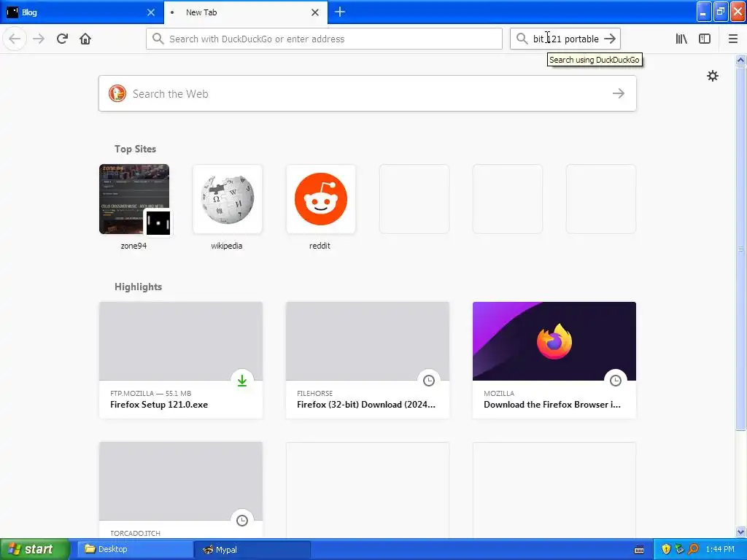Image resolution: width=747 pixels, height=560 pixels.
Task: Click the vertical scrollbar thumb
Action: [740, 248]
